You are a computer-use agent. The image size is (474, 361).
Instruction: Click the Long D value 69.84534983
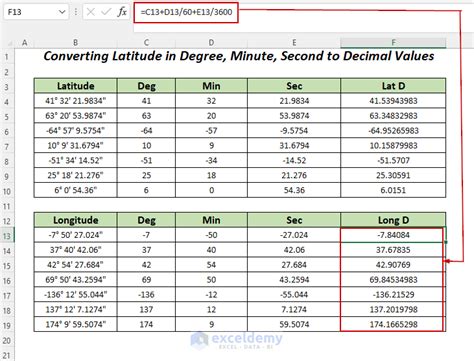pyautogui.click(x=393, y=280)
